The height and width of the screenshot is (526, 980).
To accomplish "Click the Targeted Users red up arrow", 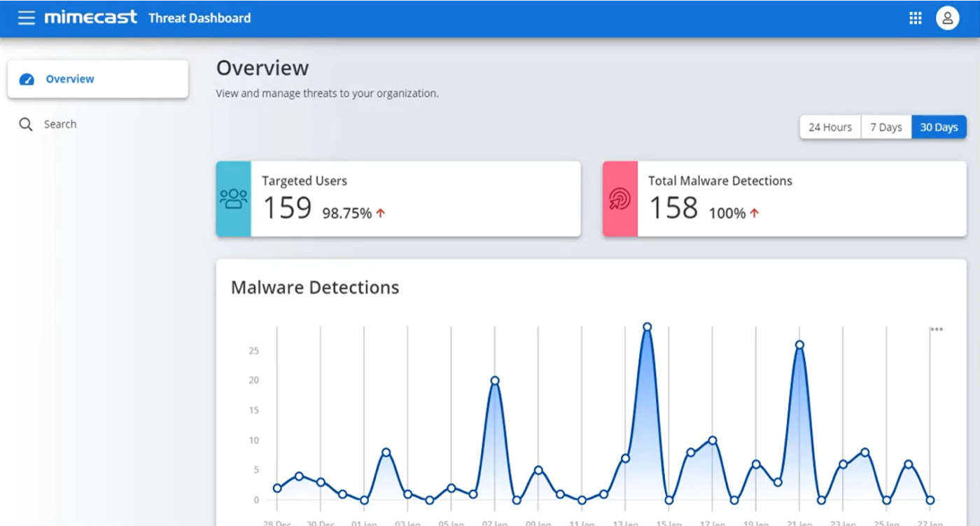I will point(381,214).
